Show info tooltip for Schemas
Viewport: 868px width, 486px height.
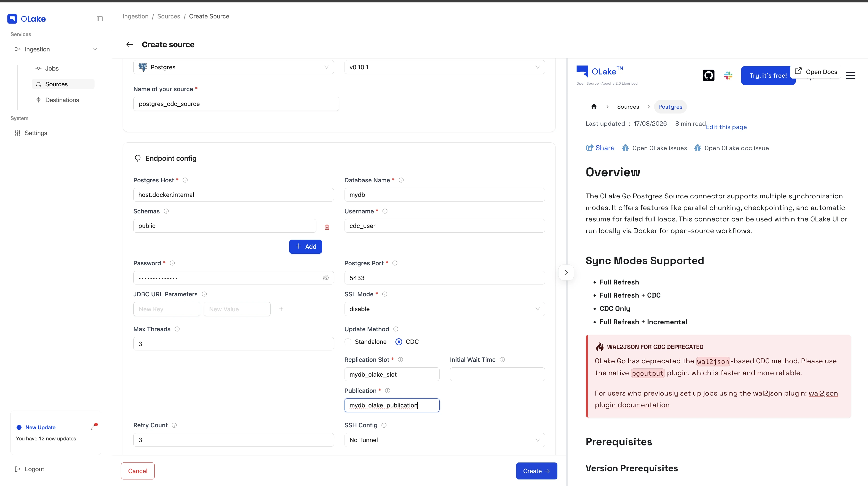166,211
